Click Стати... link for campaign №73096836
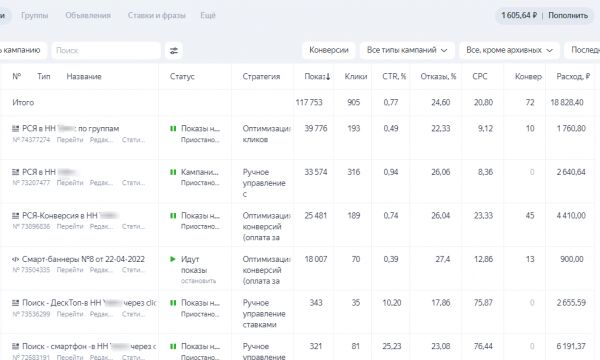600x360 pixels. 133,226
